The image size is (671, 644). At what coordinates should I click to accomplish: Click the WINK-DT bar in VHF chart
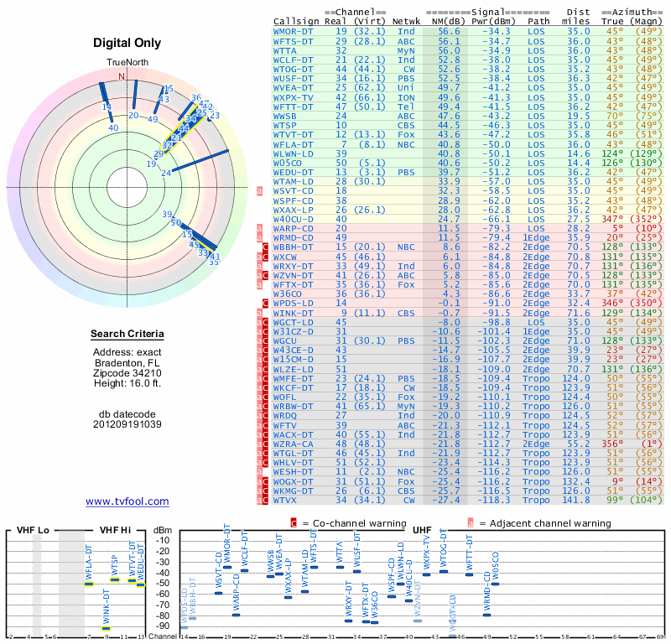107,628
